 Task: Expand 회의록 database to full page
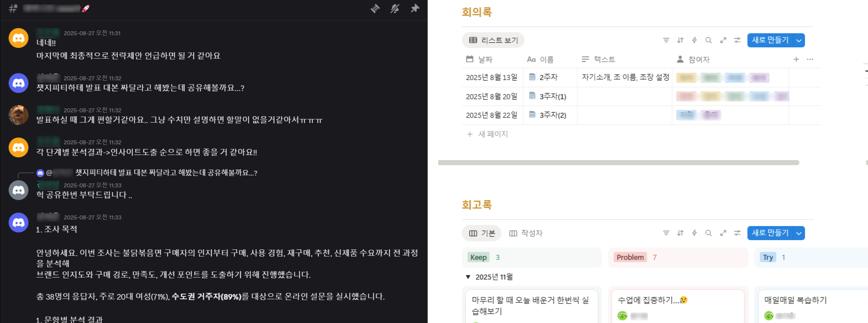[x=723, y=40]
